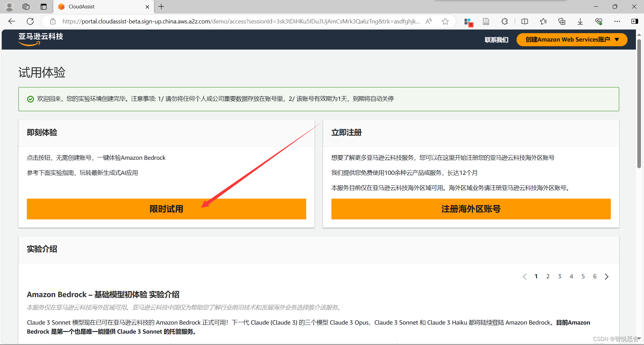Screen dimensions: 644x345
Task: Expand the 创建Amazon Web Services账户 dropdown
Action: [x=572, y=40]
